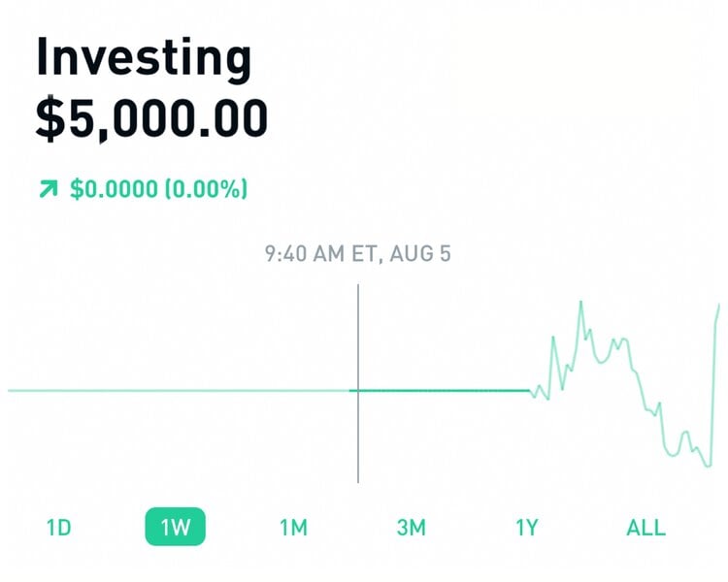This screenshot has height=582, width=728.
Task: Click the $5,000.00 portfolio value
Action: (x=151, y=119)
